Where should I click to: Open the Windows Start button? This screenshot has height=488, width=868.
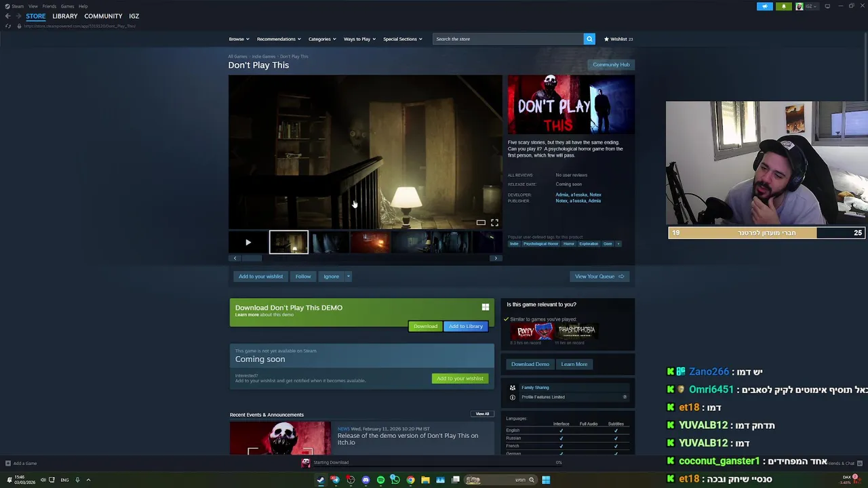point(546,480)
